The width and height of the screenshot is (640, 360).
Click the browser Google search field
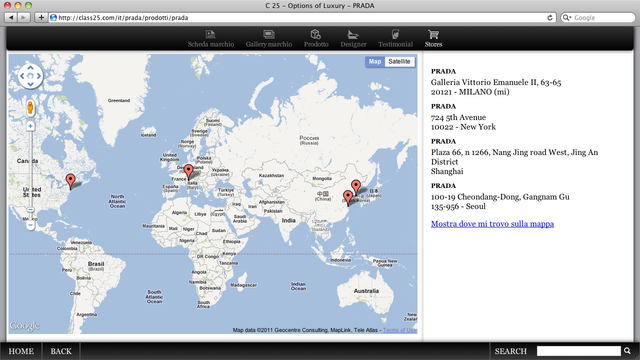coord(598,18)
